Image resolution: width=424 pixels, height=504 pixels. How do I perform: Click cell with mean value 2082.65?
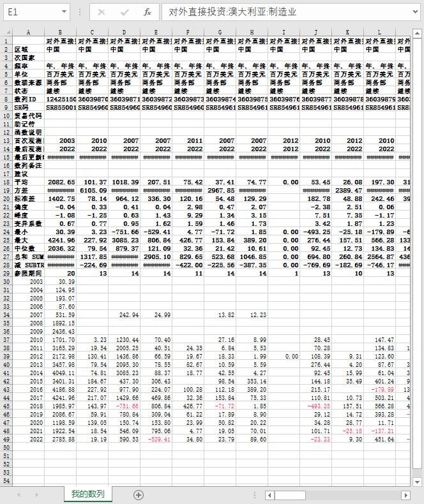pos(60,182)
